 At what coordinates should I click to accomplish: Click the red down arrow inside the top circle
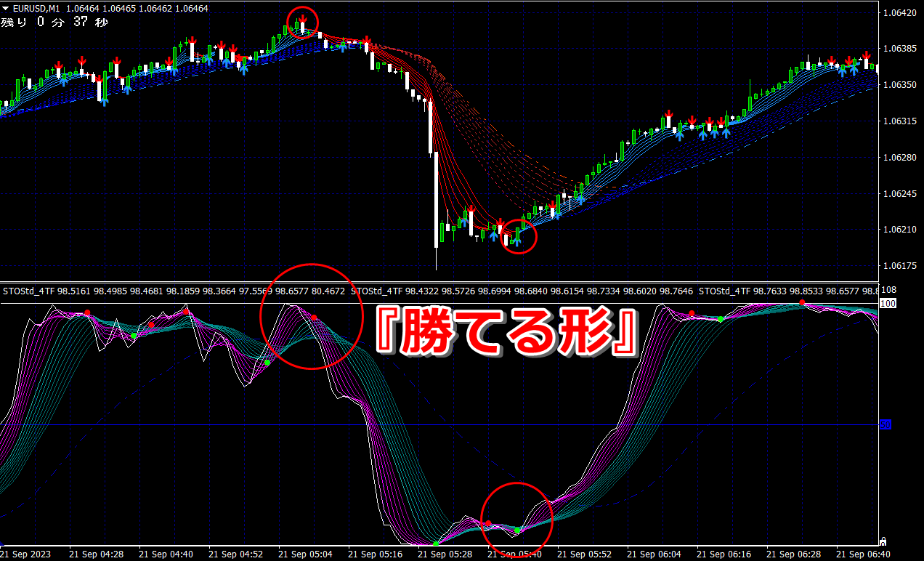[x=301, y=19]
